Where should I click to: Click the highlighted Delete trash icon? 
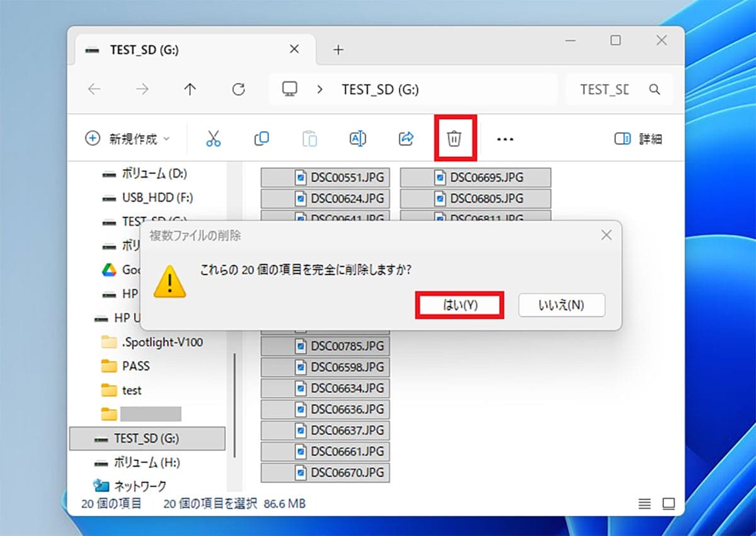[455, 138]
